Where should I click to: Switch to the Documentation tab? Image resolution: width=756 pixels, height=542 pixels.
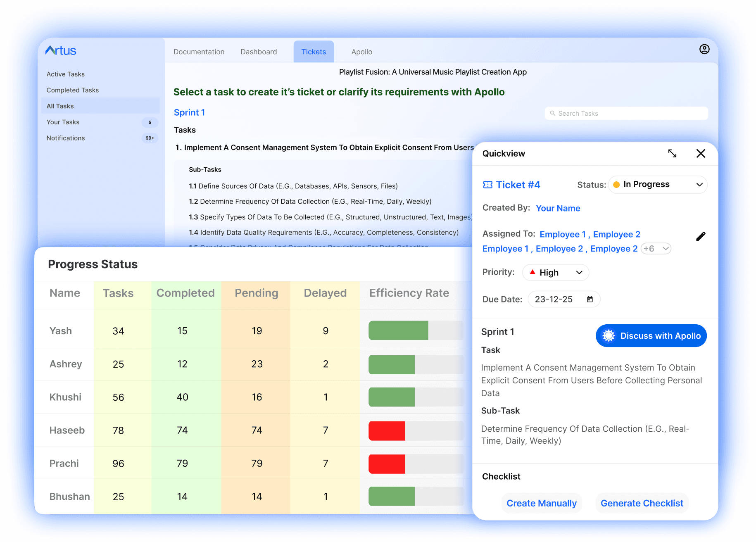click(x=199, y=52)
